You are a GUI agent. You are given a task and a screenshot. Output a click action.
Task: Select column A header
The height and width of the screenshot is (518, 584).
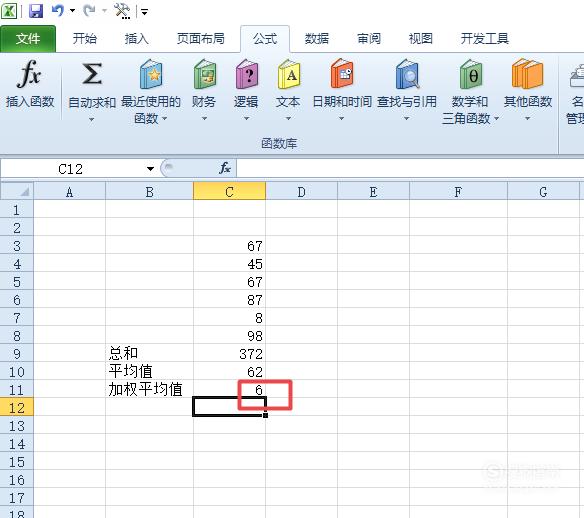coord(70,191)
